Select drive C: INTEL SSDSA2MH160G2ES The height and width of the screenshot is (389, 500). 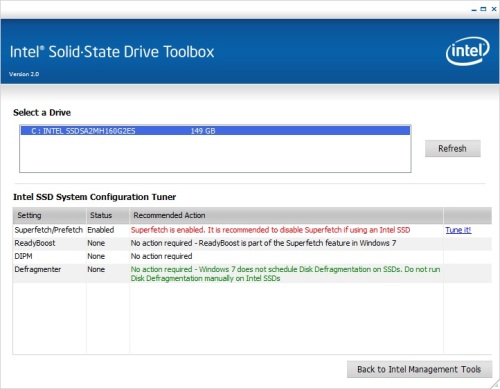pos(215,131)
